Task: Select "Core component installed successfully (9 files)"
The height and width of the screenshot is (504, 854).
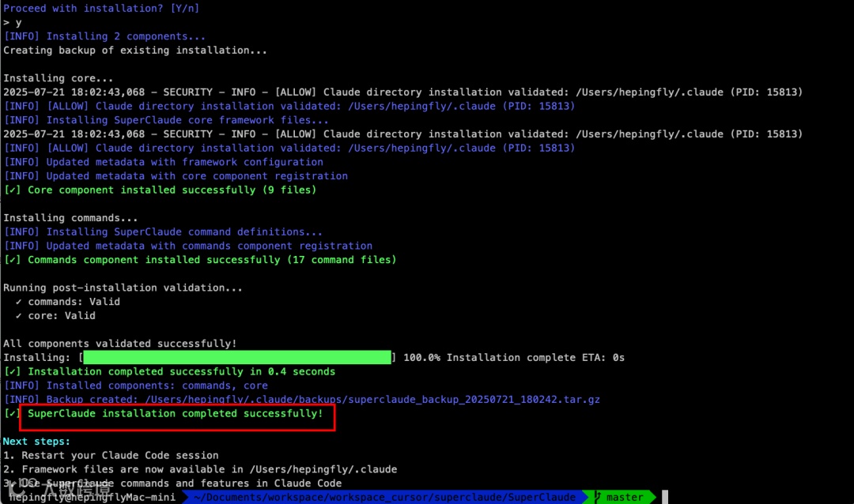Action: click(x=172, y=190)
